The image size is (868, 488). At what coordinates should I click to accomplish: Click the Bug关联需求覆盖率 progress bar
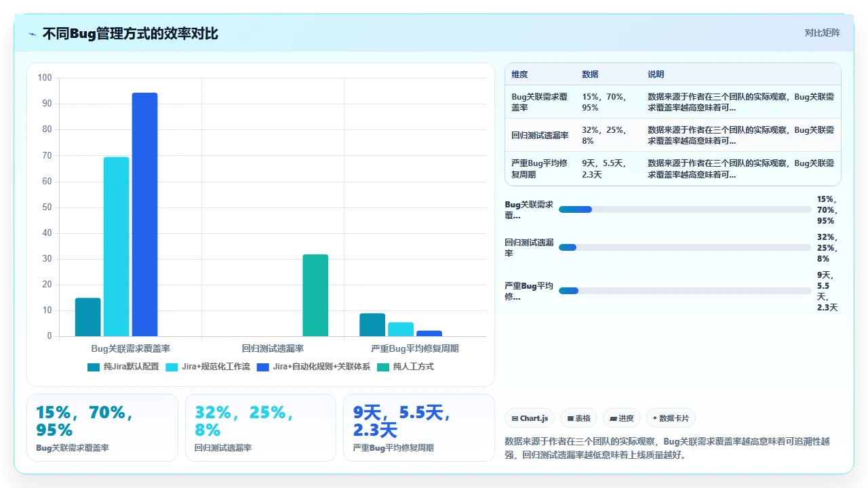(685, 209)
